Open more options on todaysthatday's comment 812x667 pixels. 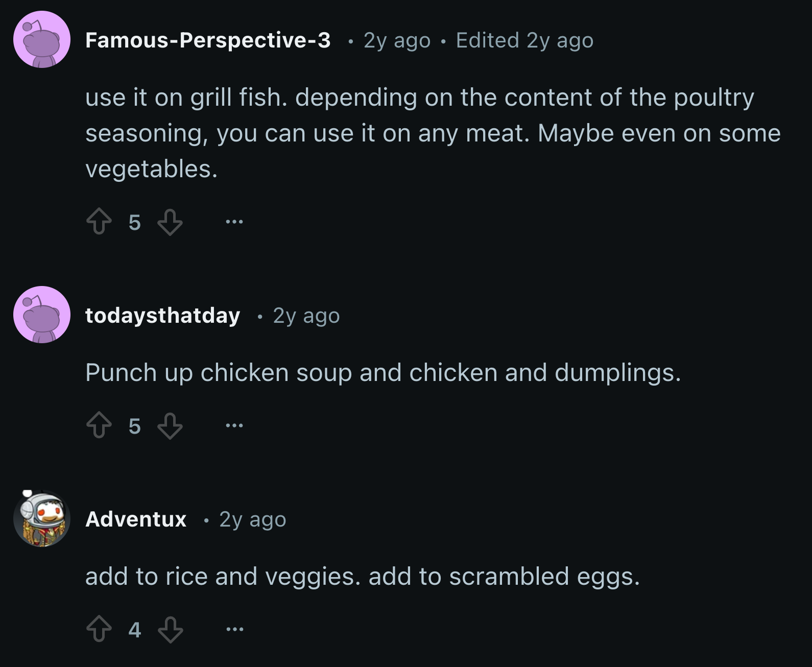pos(234,425)
